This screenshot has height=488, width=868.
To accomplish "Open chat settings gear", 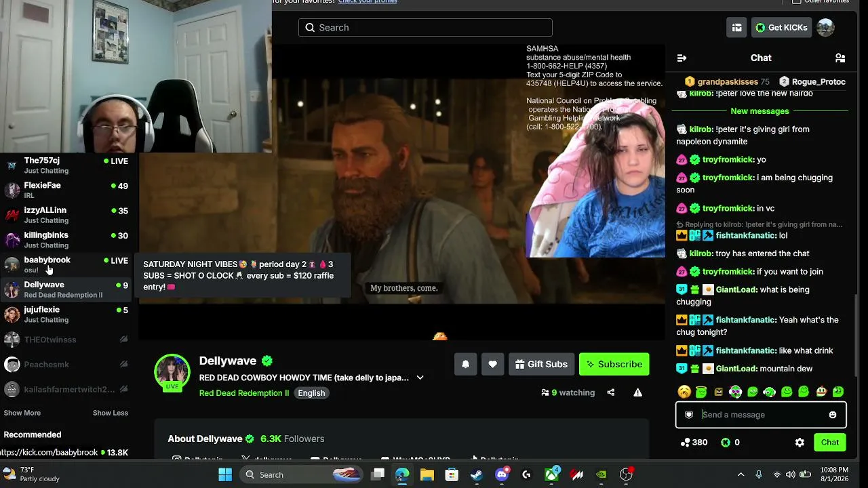I will pos(800,443).
